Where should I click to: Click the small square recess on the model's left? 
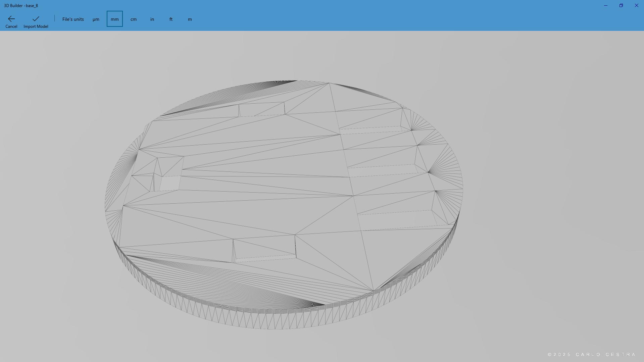(170, 183)
